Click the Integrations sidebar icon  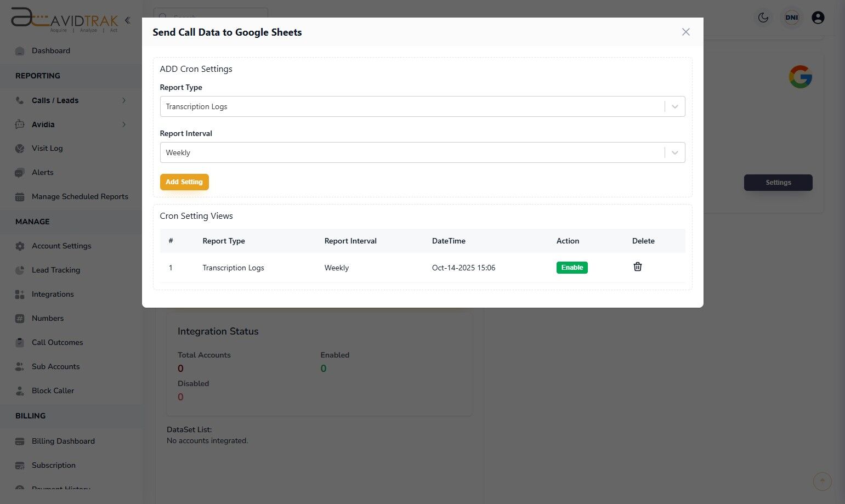(20, 295)
